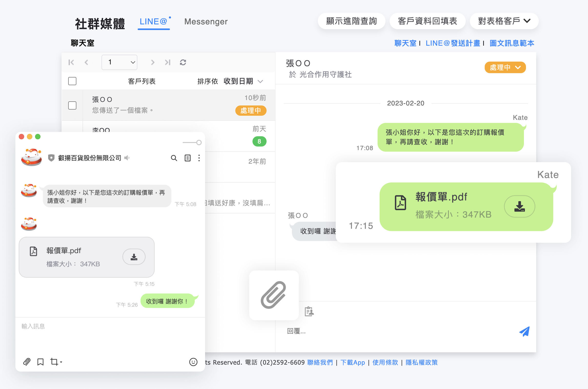
Task: Click the refresh icon in the pagination bar
Action: 183,62
